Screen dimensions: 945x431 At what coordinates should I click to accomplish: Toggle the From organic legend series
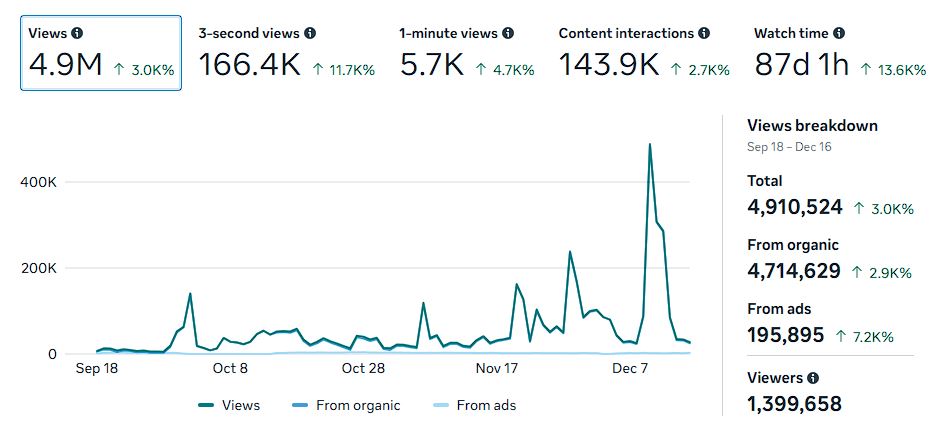[x=346, y=405]
